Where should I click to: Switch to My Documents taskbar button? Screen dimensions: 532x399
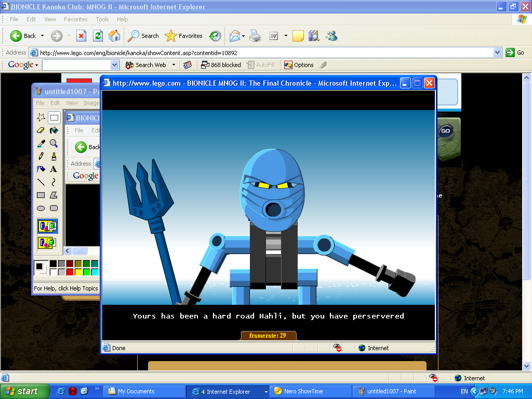tap(144, 392)
